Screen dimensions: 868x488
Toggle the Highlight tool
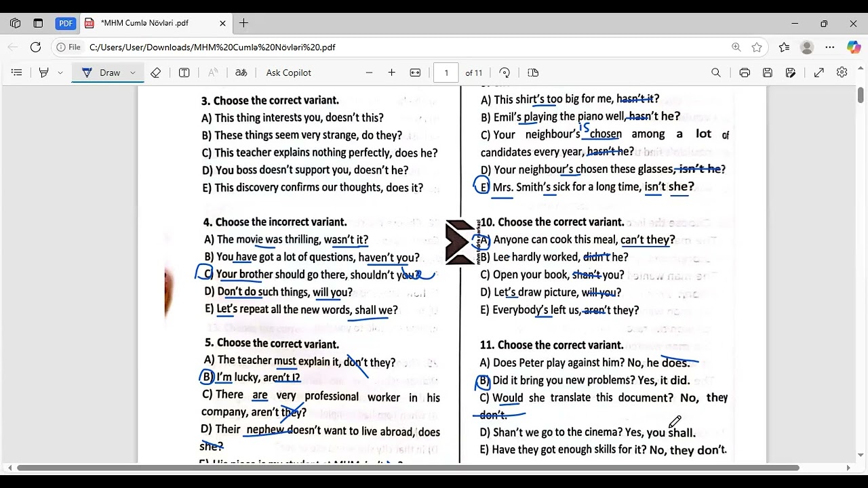click(44, 73)
